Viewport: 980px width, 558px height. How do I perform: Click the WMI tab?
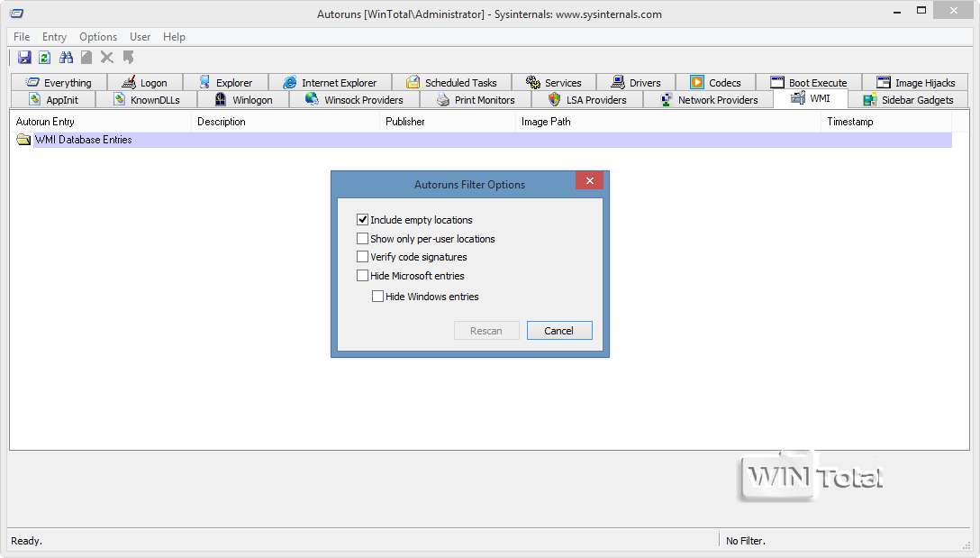[811, 98]
